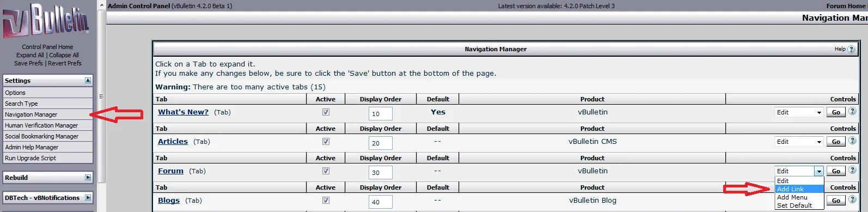Open Navigation Manager help icon
Screen dimensions: 868x212
(851, 49)
